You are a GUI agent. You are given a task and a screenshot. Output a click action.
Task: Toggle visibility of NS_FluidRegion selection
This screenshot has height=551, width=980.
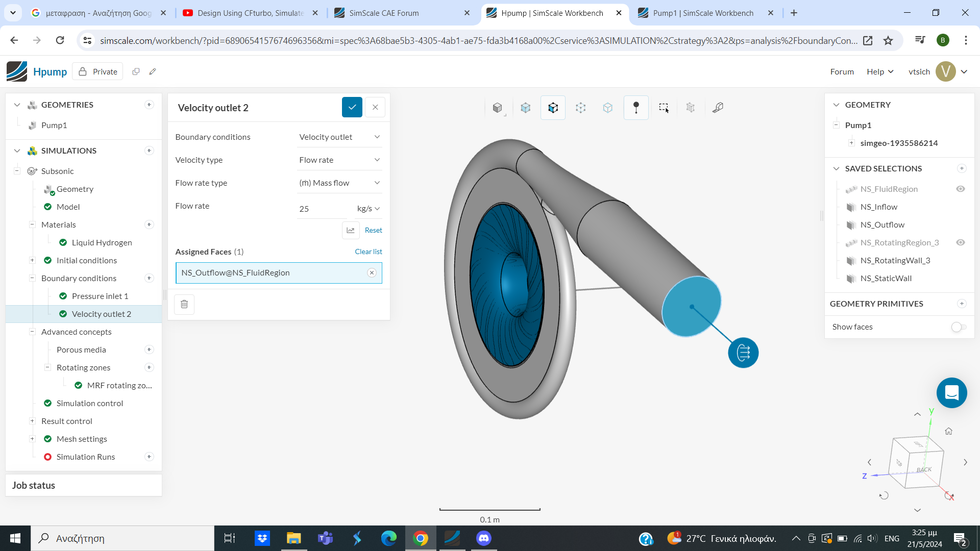pyautogui.click(x=962, y=189)
